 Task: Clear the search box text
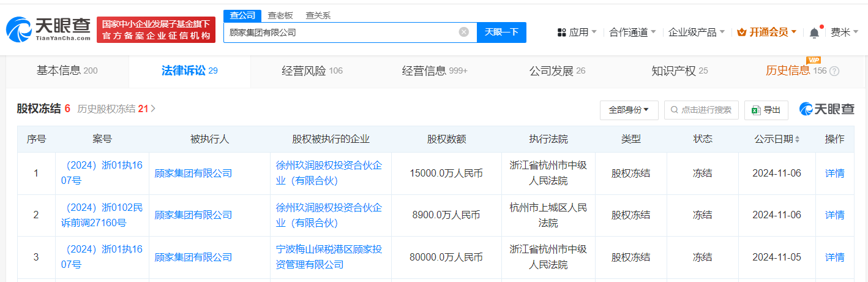(x=464, y=32)
